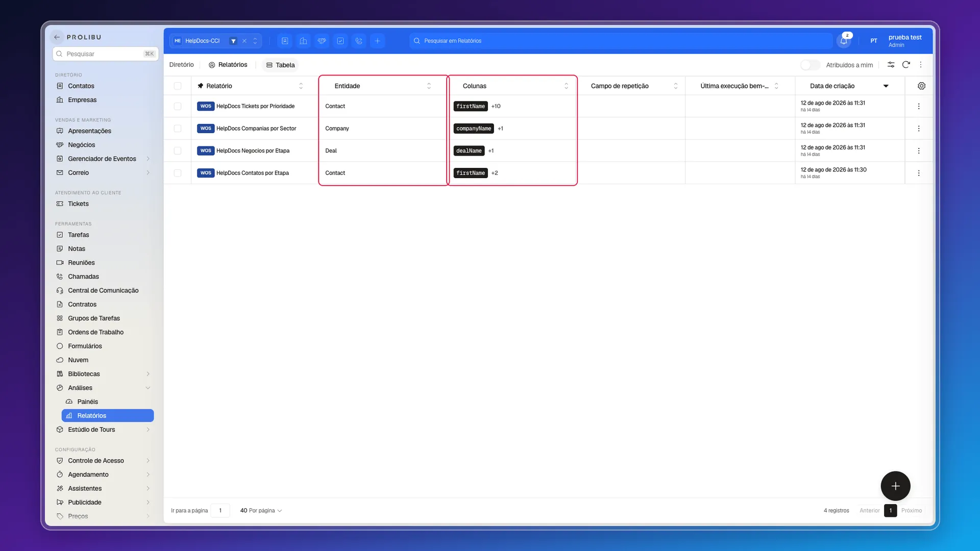Toggle the Atribuídos a mim switch
This screenshot has height=551, width=980.
click(x=810, y=65)
